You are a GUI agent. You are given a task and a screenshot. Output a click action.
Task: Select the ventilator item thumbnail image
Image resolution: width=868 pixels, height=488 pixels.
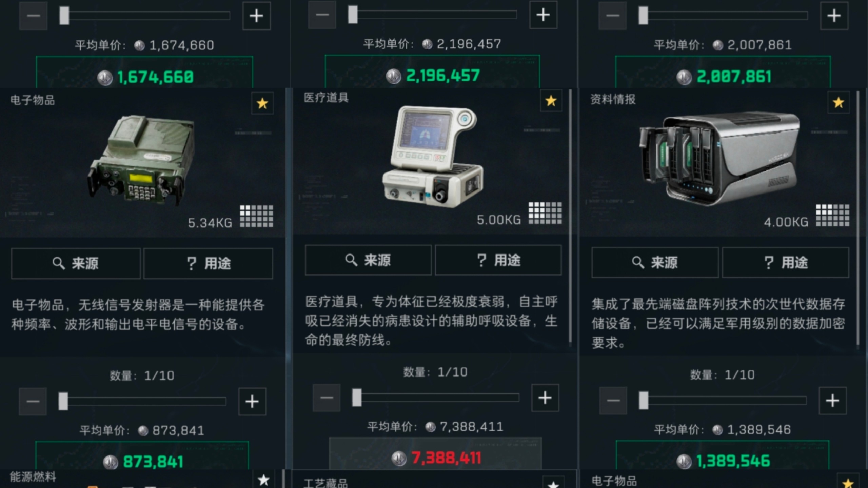coord(433,157)
